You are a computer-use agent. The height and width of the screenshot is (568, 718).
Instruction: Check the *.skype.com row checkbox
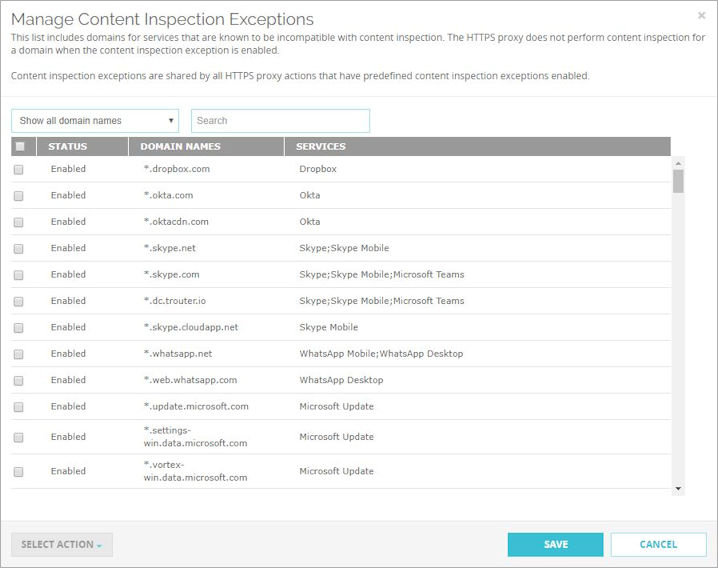pyautogui.click(x=18, y=275)
